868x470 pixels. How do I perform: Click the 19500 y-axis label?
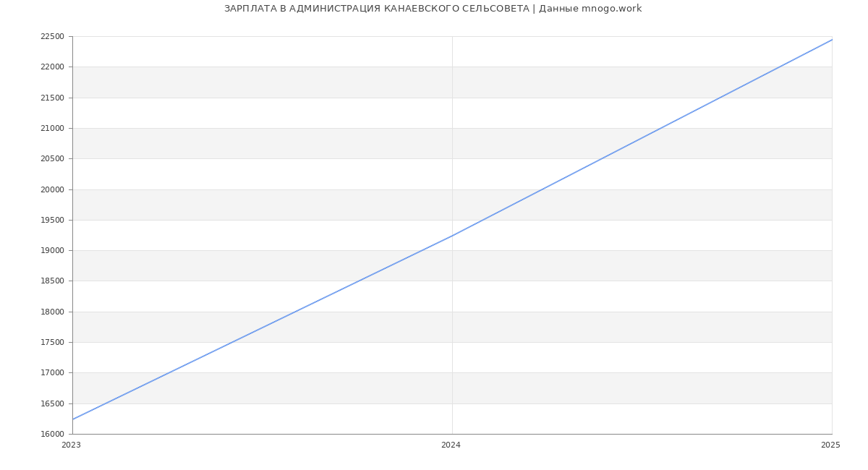click(52, 221)
